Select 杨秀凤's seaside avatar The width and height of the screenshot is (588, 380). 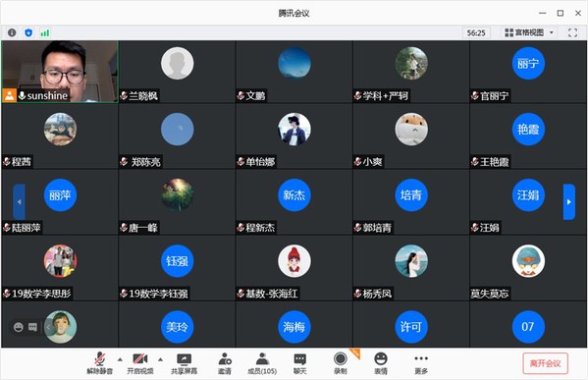tap(411, 261)
